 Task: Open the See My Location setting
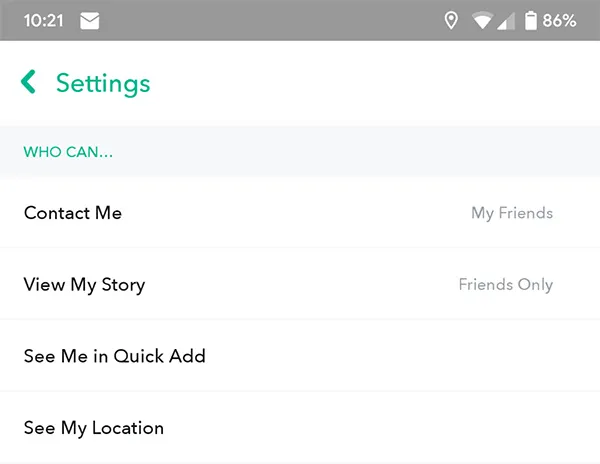300,427
